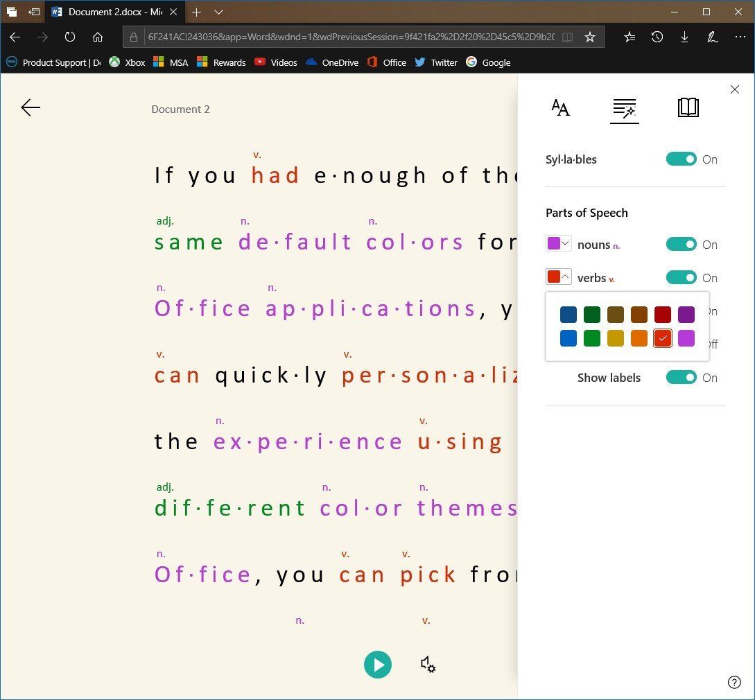
Task: Disable the nouns highlighting toggle
Action: pos(681,244)
